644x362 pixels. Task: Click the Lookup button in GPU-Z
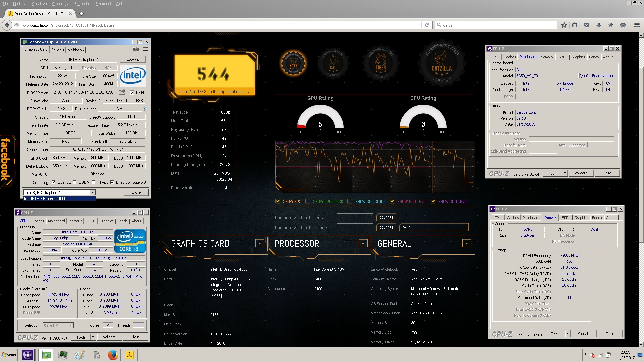pyautogui.click(x=133, y=59)
